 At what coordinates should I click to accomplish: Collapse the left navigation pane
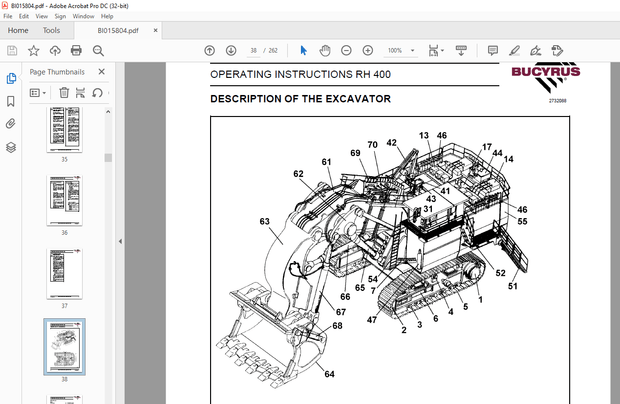tap(120, 242)
